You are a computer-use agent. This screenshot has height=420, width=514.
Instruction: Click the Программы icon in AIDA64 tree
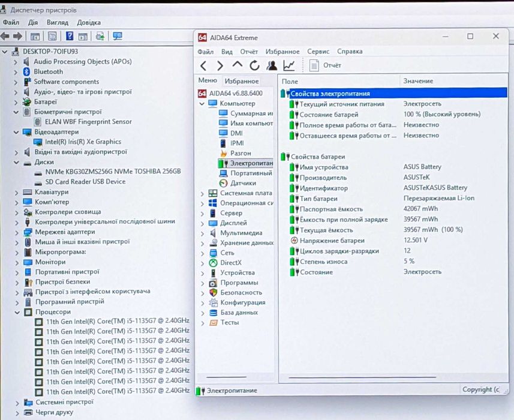point(213,283)
